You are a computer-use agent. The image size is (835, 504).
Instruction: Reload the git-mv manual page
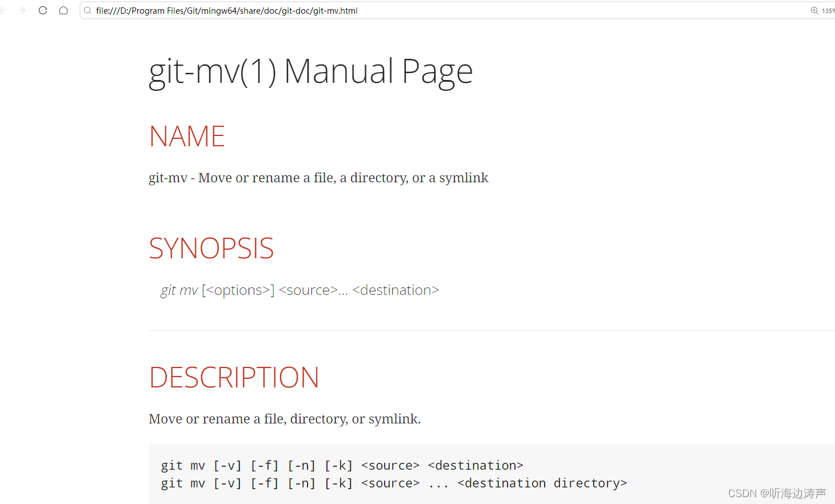click(x=43, y=10)
